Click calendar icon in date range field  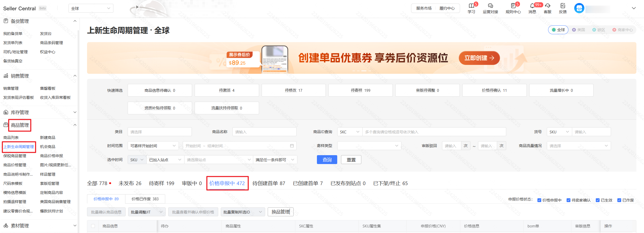[x=292, y=146]
